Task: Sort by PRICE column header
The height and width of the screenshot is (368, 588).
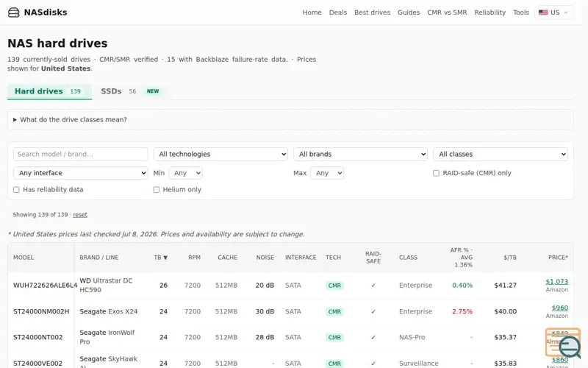Action: pyautogui.click(x=558, y=258)
